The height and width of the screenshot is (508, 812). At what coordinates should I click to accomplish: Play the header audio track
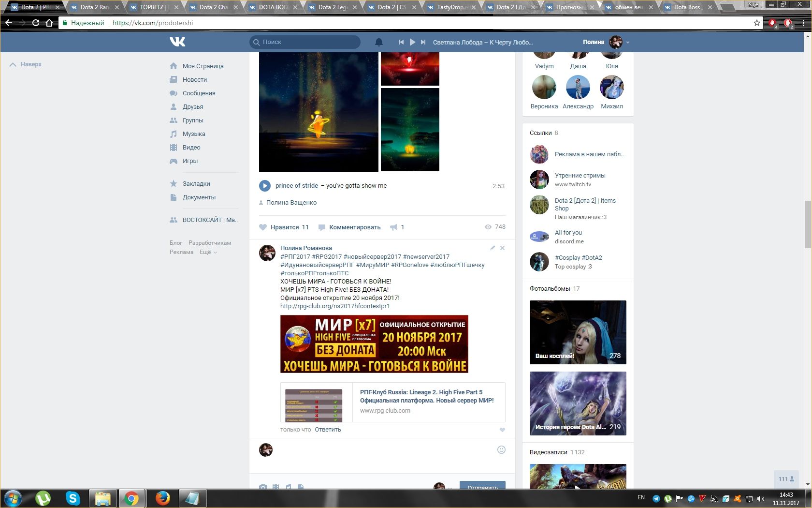(412, 42)
